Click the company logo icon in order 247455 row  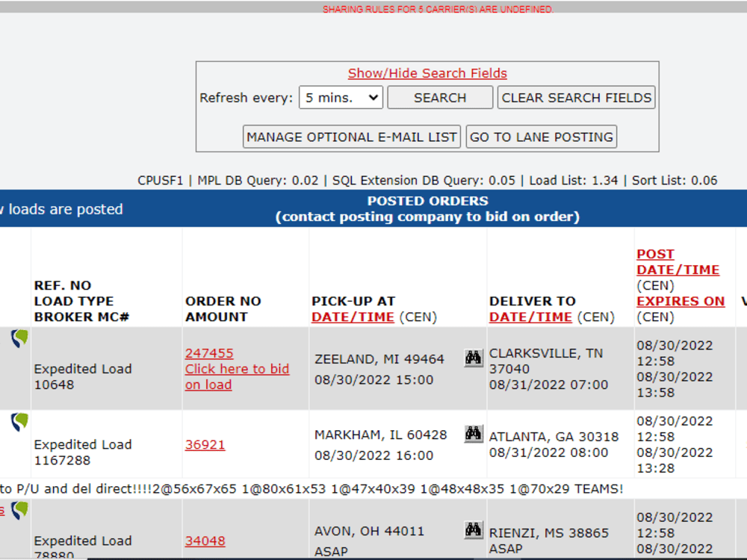click(x=19, y=338)
